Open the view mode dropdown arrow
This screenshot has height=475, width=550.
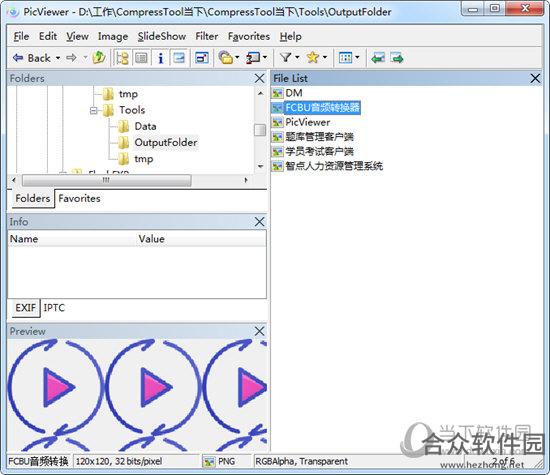coord(357,58)
